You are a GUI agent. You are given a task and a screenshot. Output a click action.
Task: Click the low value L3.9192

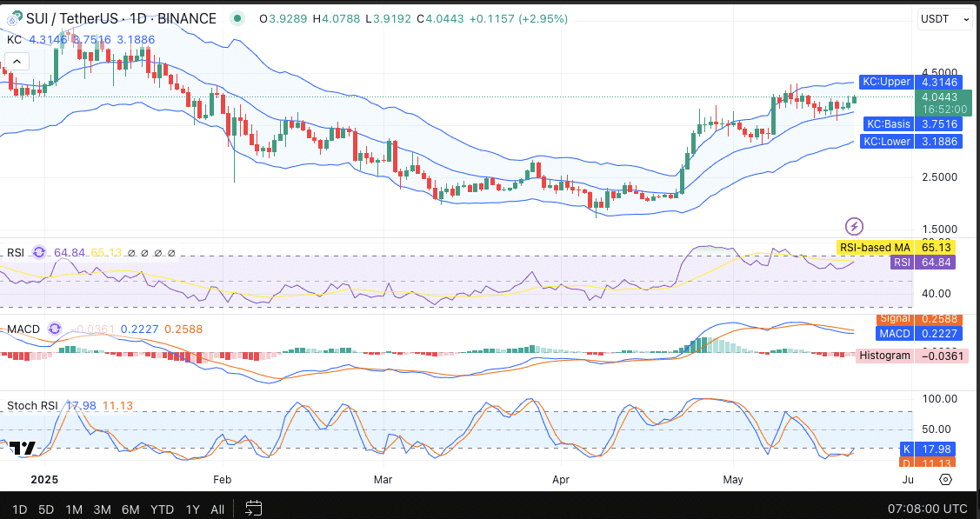(388, 19)
